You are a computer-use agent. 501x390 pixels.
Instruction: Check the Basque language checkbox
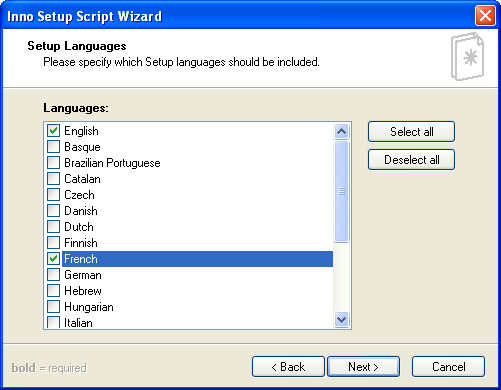click(53, 147)
